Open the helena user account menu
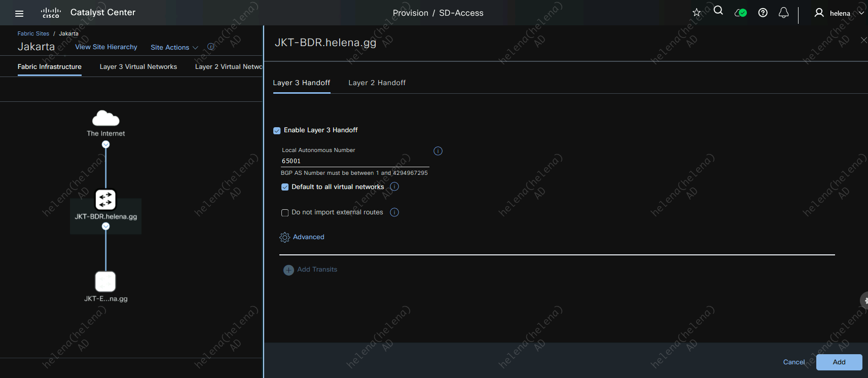Image resolution: width=868 pixels, height=378 pixels. click(839, 13)
